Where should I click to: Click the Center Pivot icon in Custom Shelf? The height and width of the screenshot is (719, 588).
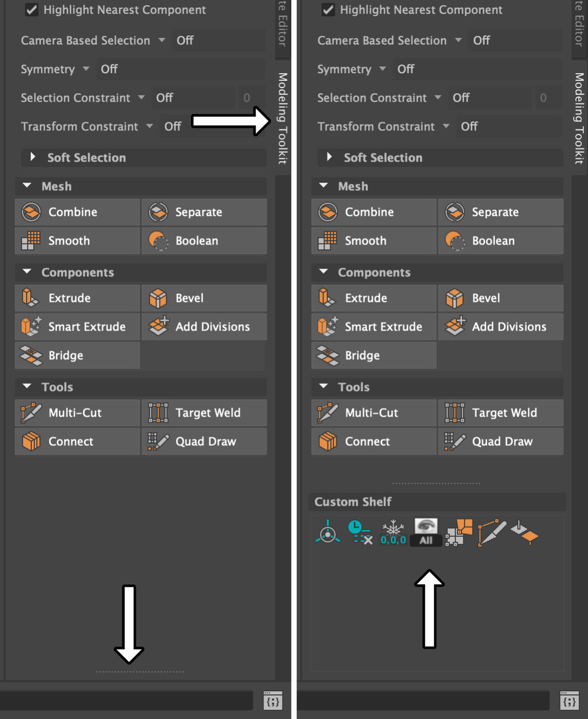tap(328, 531)
